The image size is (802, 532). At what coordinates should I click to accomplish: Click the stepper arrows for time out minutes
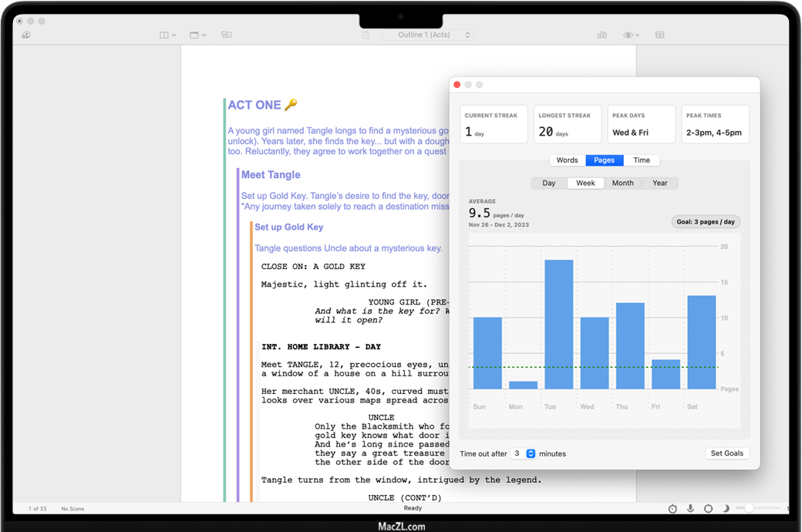tap(531, 453)
